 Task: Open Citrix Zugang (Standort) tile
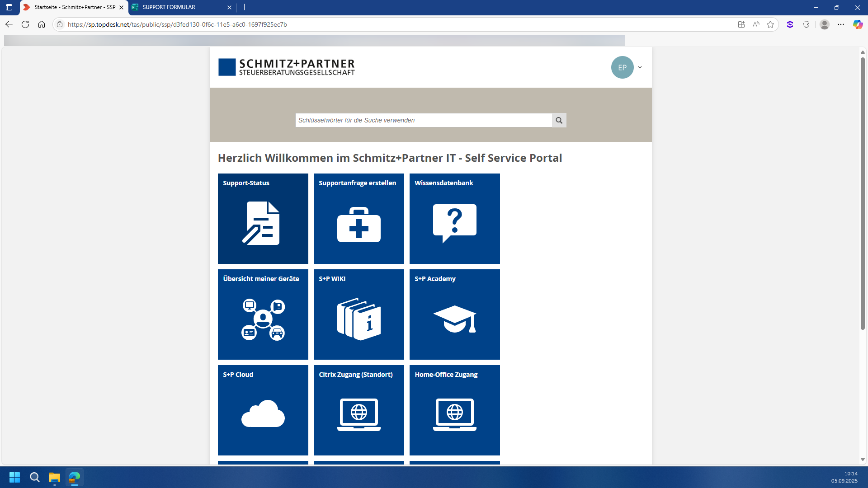click(x=359, y=410)
